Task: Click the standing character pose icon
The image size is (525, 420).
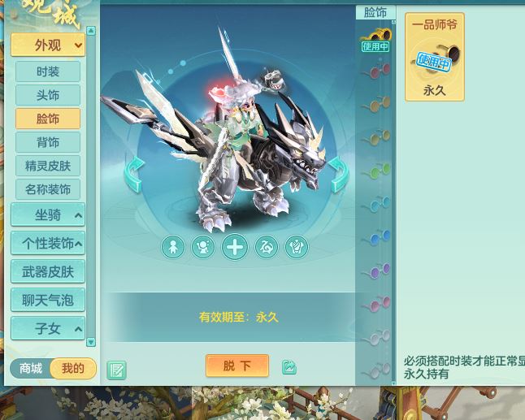Action: [173, 247]
